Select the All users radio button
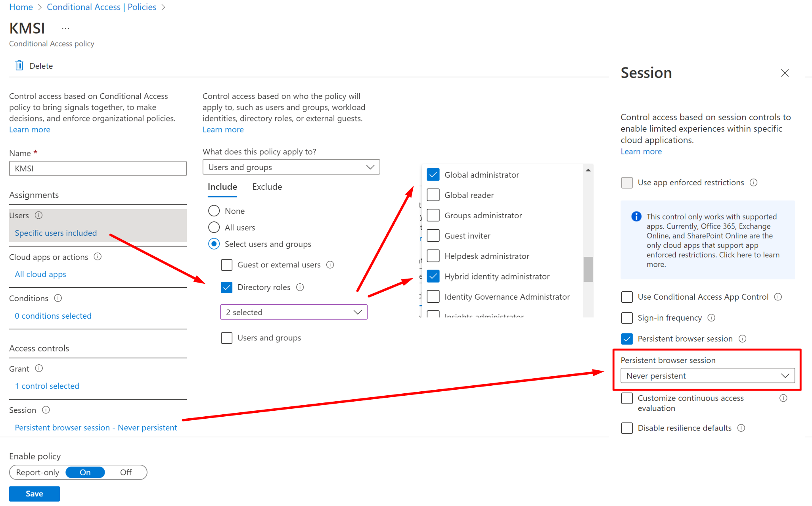This screenshot has height=506, width=812. 214,227
